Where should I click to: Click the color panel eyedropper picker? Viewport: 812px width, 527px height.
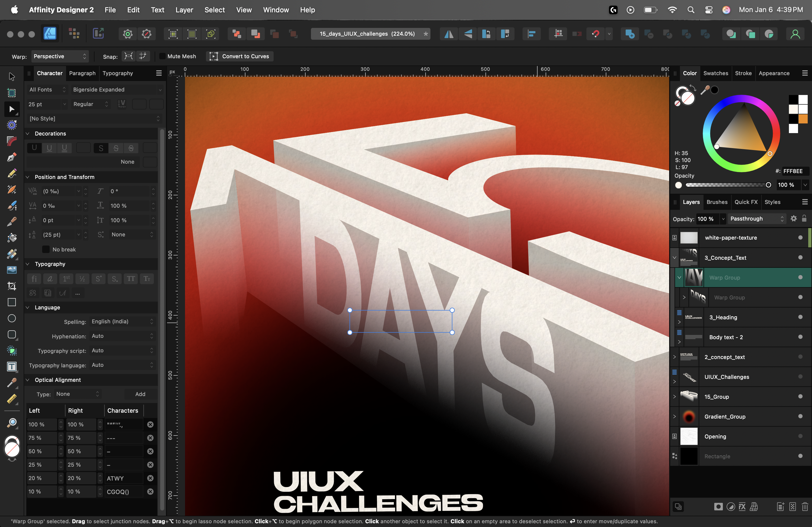click(705, 90)
